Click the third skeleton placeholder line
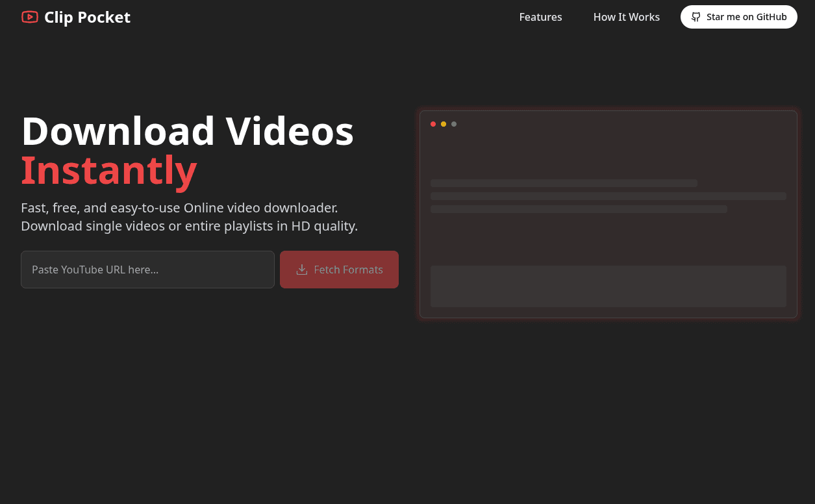The image size is (815, 504). tap(579, 209)
